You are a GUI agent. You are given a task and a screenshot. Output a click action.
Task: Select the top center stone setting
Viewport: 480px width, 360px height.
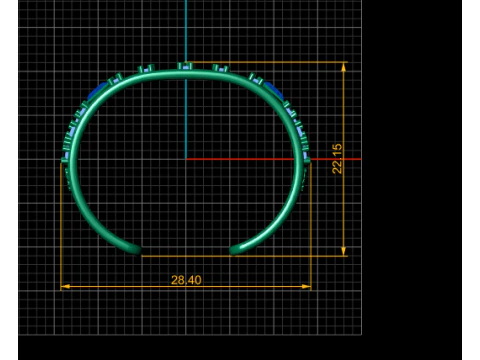[x=185, y=66]
